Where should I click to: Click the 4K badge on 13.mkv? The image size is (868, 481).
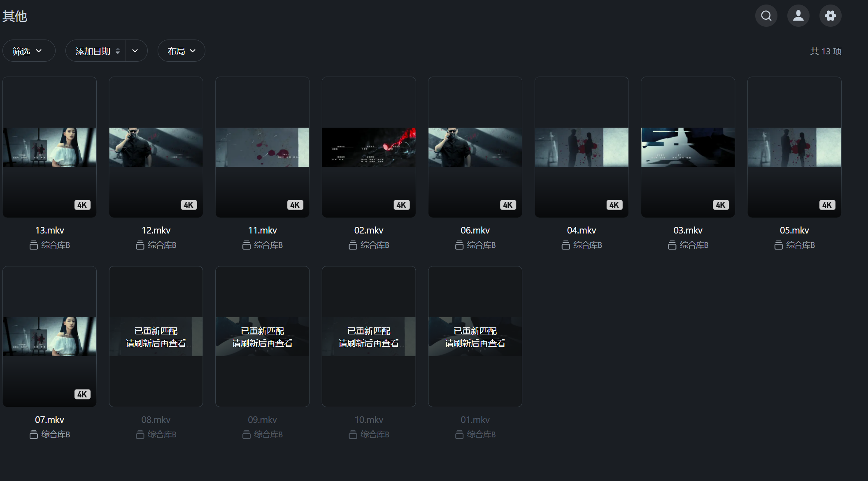pos(82,205)
